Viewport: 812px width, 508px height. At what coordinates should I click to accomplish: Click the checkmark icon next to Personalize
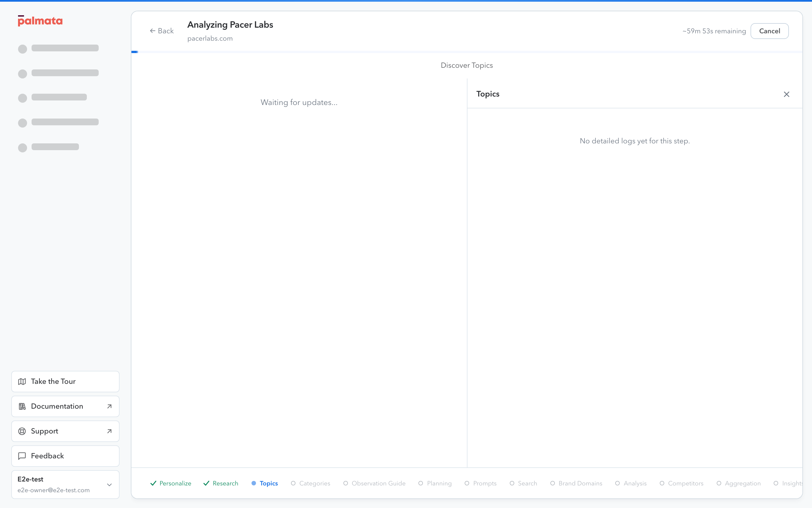(153, 483)
